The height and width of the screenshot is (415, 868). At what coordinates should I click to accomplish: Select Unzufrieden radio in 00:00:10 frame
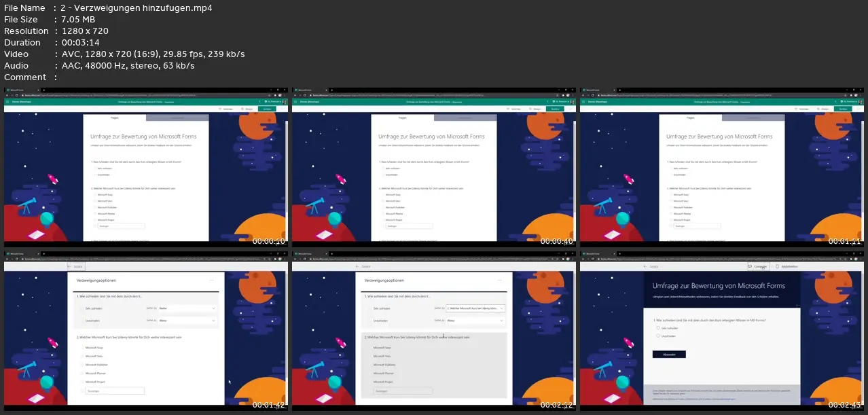click(95, 175)
